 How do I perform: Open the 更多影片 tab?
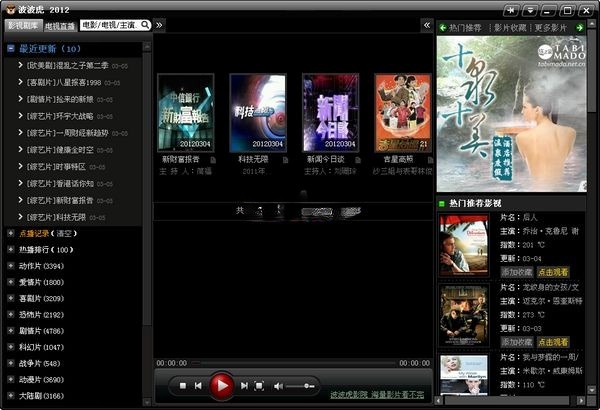(x=550, y=28)
